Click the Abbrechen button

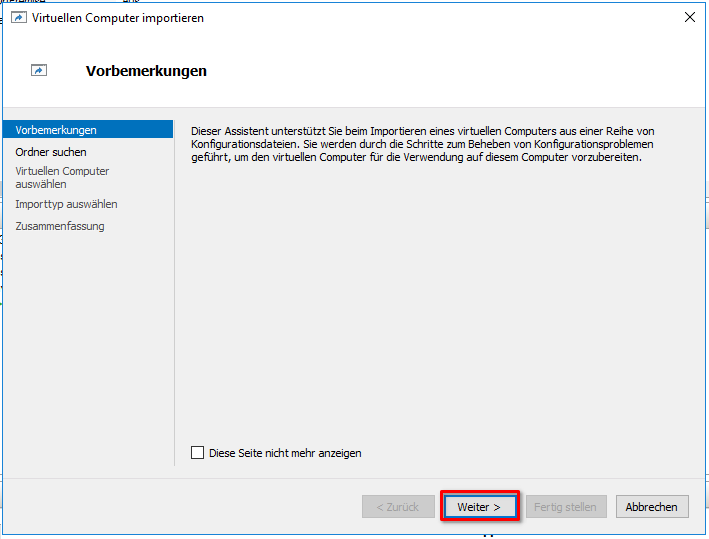click(651, 507)
